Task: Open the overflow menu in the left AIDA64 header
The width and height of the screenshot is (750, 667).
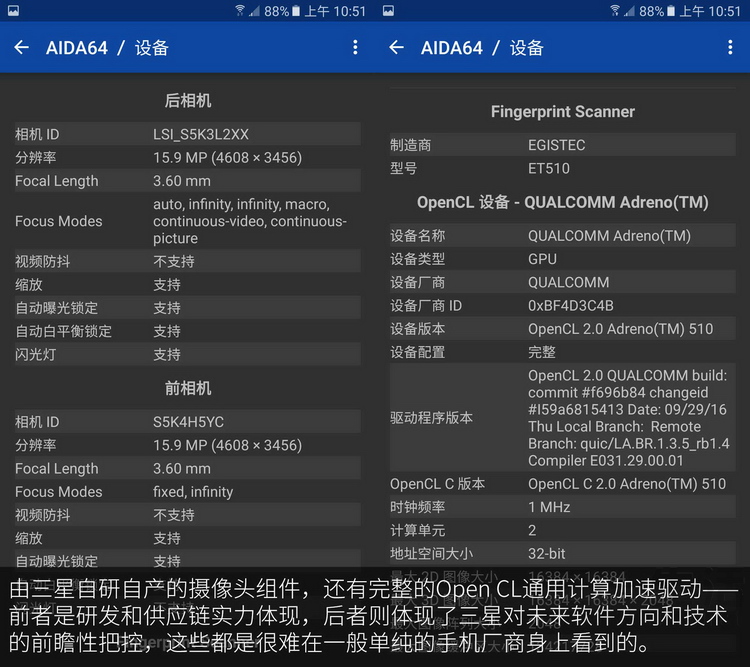Action: click(x=355, y=47)
